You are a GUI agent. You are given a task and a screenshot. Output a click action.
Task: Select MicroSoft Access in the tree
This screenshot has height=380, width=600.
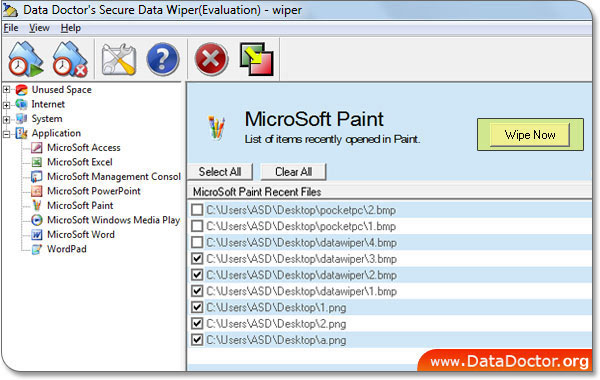[x=84, y=148]
